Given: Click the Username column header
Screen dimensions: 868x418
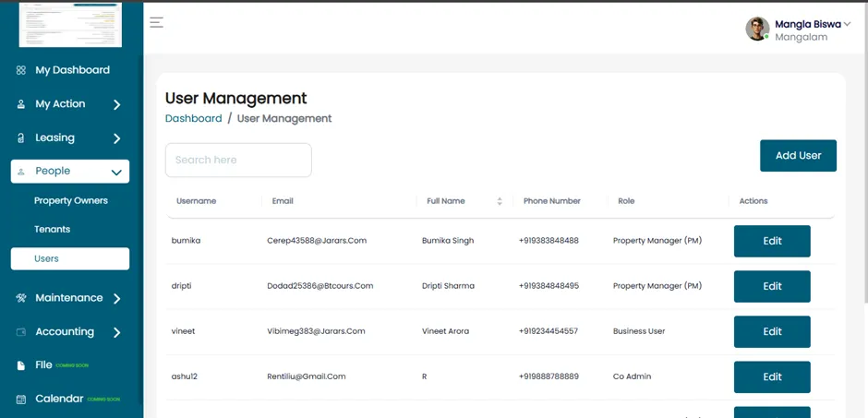Looking at the screenshot, I should point(196,201).
